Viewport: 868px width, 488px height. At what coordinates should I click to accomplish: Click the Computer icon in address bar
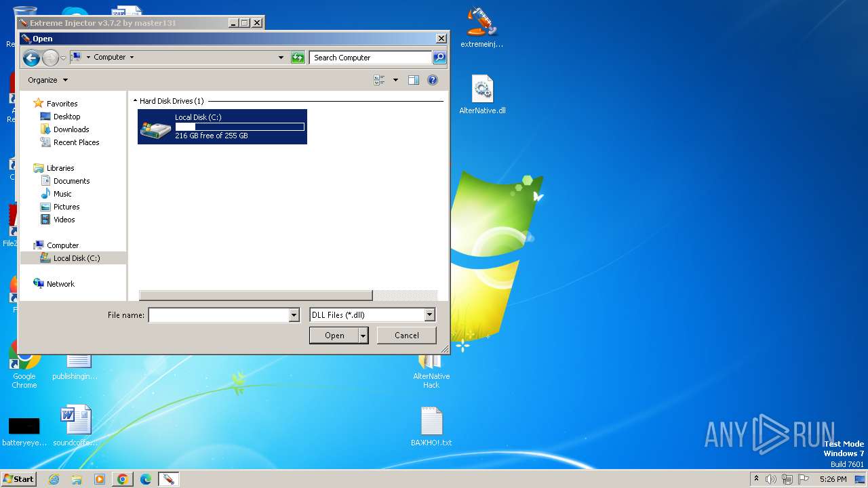(77, 57)
